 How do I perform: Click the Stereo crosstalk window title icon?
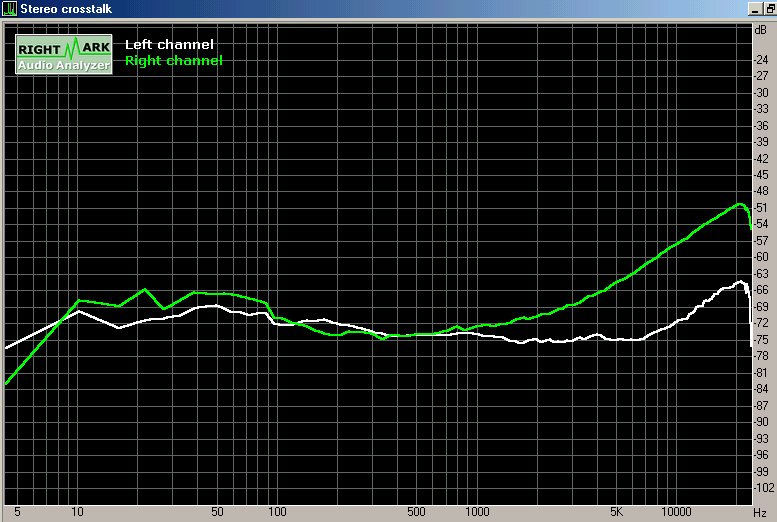(9, 8)
